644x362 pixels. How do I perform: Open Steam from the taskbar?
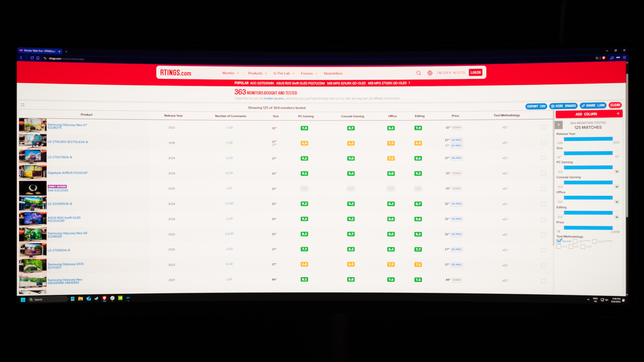coord(96,298)
